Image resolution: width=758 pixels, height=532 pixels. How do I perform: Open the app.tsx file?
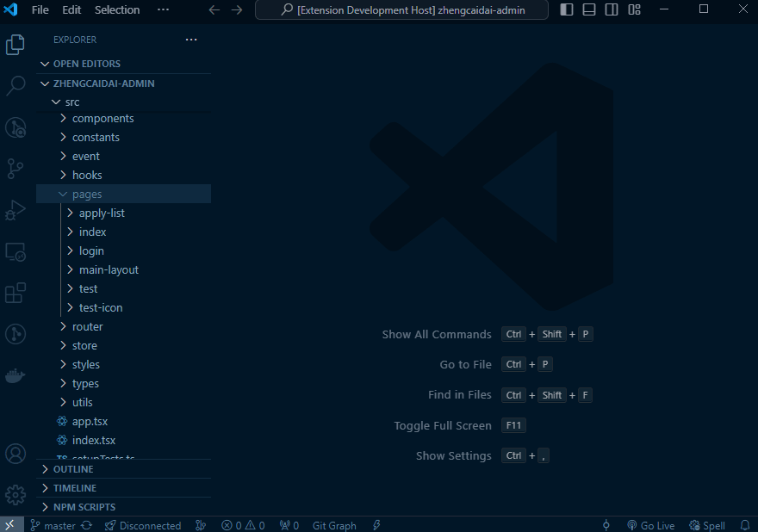pos(124,421)
